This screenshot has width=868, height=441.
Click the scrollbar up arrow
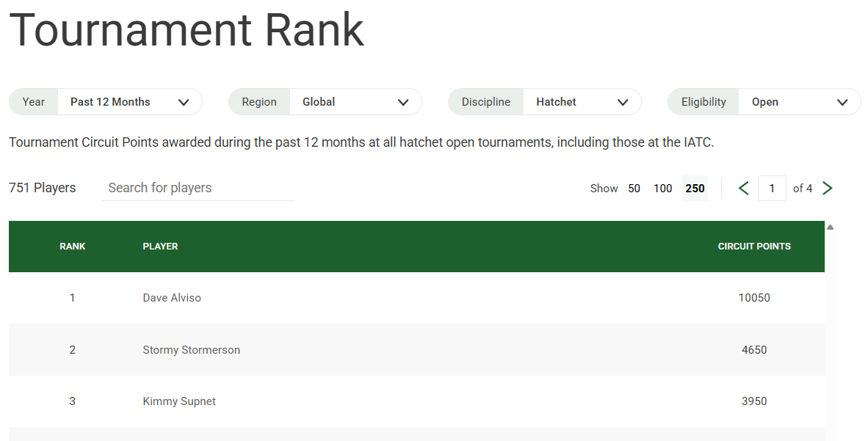point(830,227)
